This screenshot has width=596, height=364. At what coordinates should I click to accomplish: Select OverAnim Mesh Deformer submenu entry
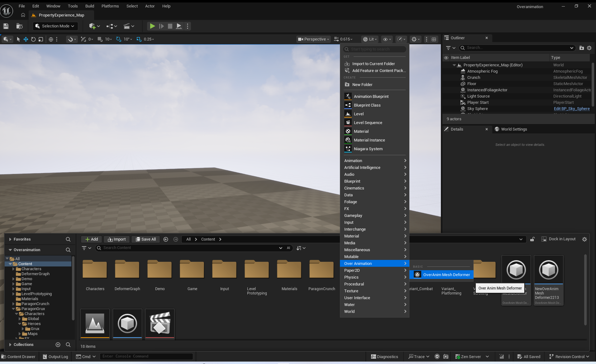pos(441,275)
